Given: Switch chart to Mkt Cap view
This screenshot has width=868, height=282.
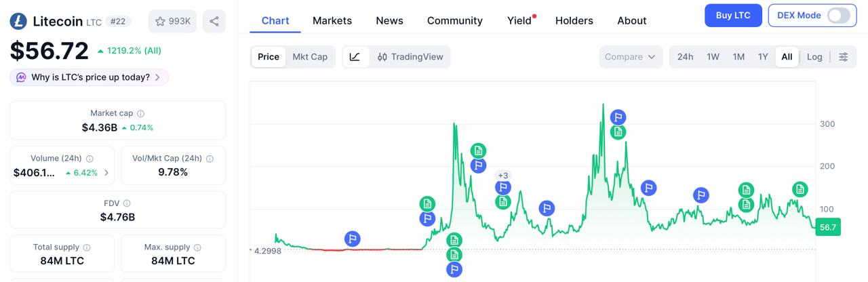Looking at the screenshot, I should (x=310, y=57).
